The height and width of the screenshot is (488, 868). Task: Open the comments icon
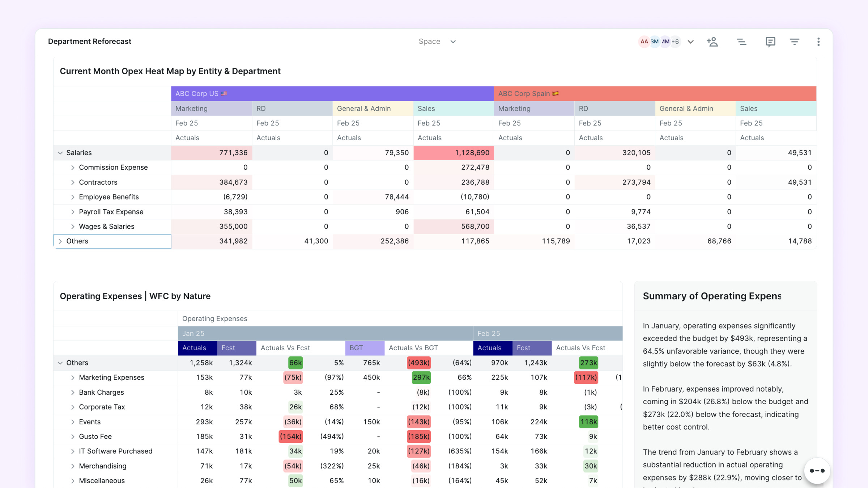[x=770, y=42]
